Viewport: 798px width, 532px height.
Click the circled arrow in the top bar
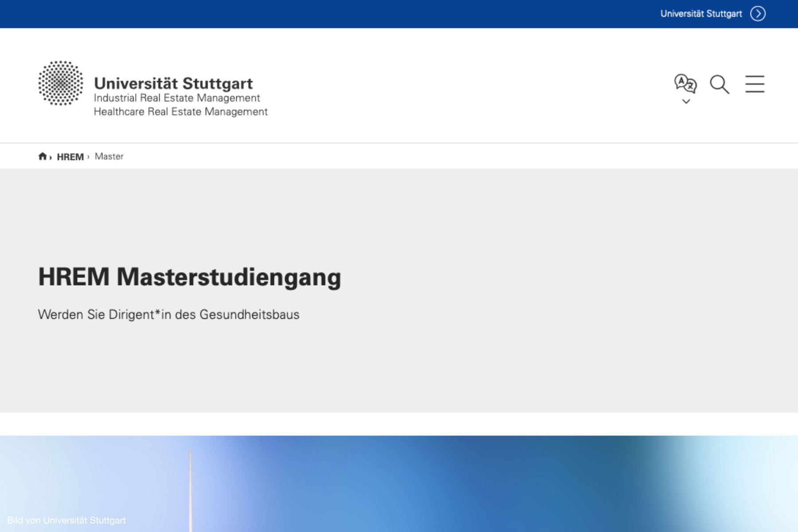tap(758, 14)
